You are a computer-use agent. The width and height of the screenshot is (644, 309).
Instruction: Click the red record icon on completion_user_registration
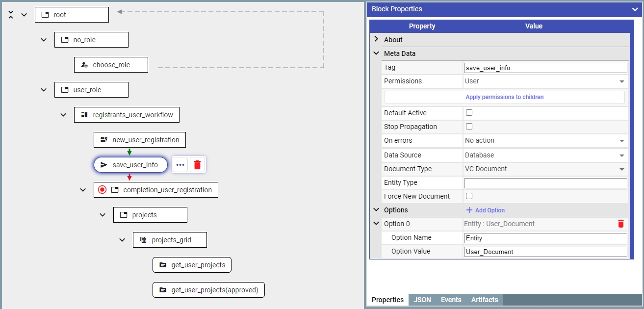click(x=102, y=190)
